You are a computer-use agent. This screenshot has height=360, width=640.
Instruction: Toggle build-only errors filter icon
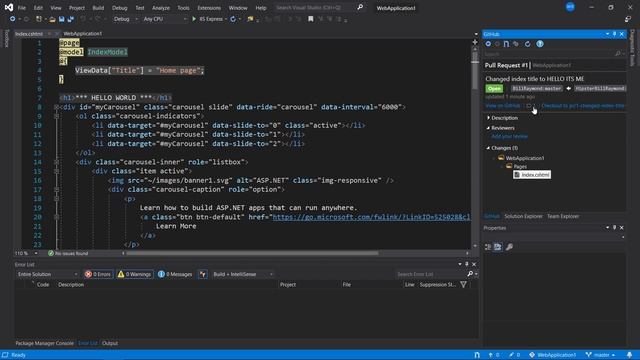(202, 274)
